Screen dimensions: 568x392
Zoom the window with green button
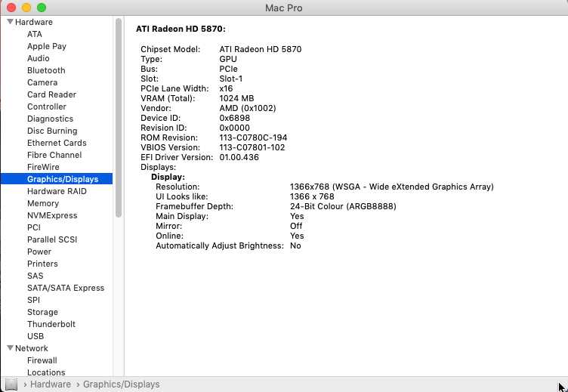pos(42,8)
